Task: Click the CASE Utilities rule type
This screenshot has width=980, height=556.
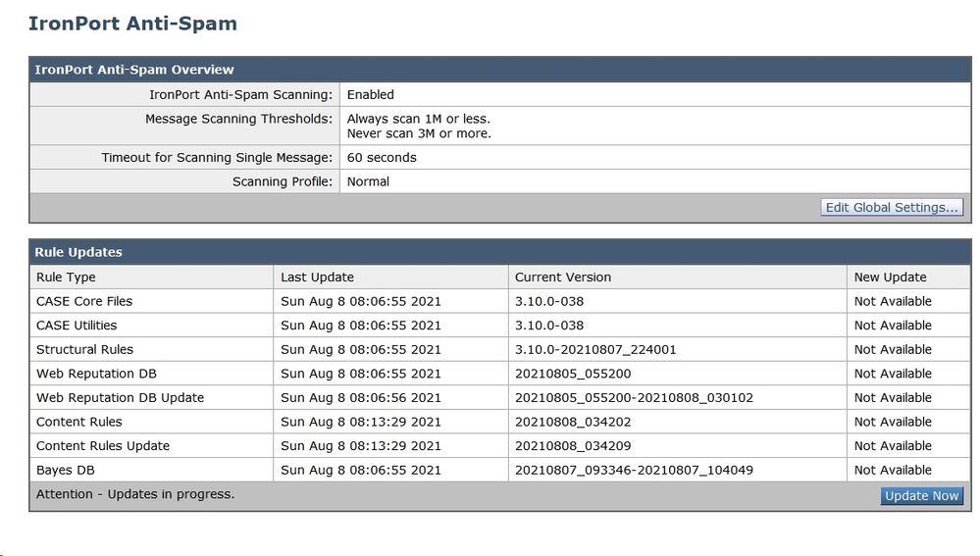Action: pos(77,325)
